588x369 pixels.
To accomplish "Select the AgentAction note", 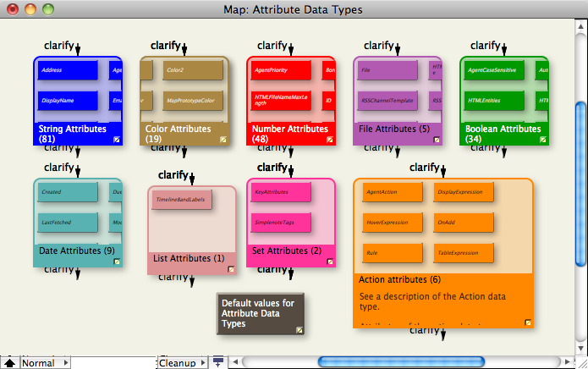I will coord(392,193).
